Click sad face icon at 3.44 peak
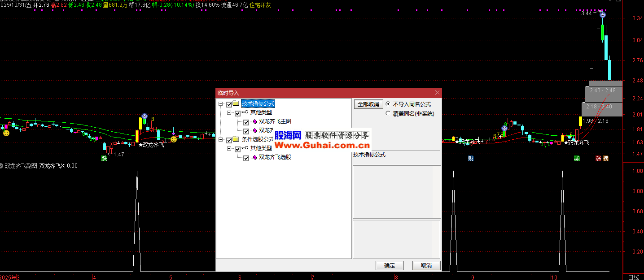 coord(603,15)
